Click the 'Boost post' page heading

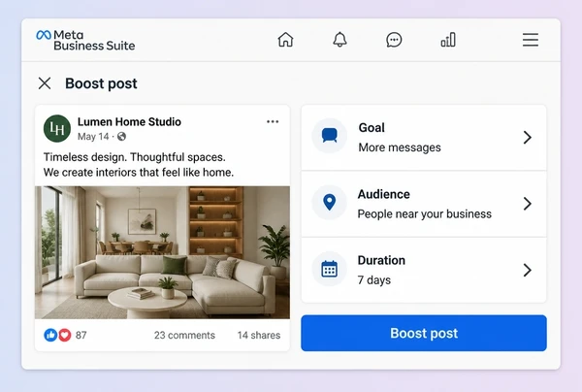pyautogui.click(x=101, y=83)
